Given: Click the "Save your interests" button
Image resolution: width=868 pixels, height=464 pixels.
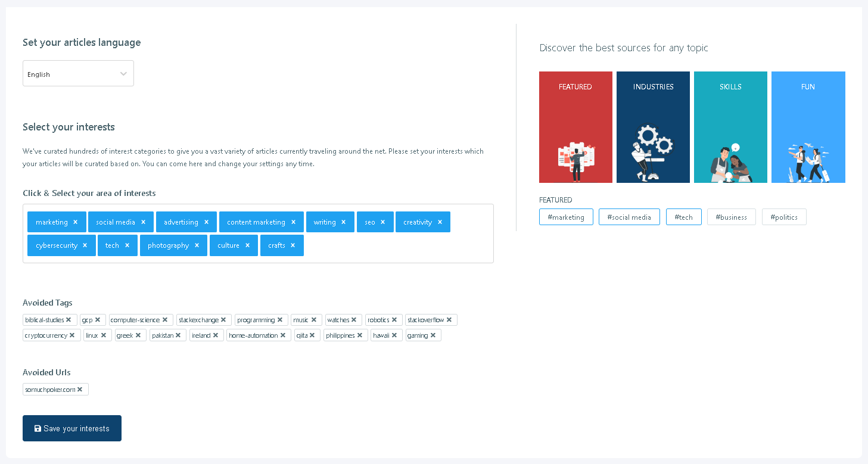Looking at the screenshot, I should [x=71, y=428].
